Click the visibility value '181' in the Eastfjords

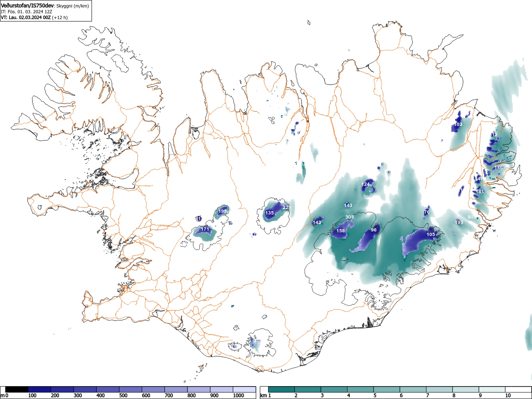[x=480, y=192]
